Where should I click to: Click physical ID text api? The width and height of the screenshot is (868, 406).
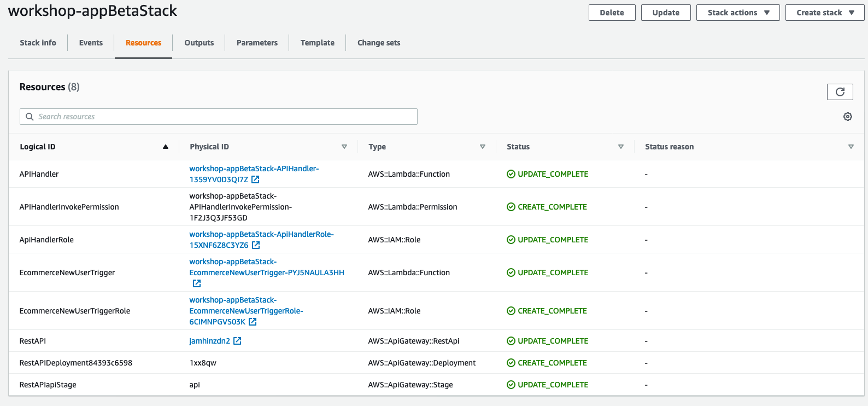click(195, 385)
